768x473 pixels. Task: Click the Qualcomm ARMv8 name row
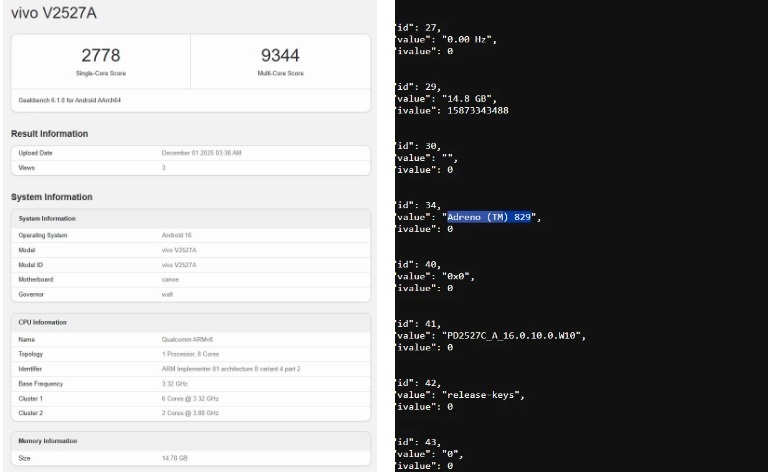[190, 339]
